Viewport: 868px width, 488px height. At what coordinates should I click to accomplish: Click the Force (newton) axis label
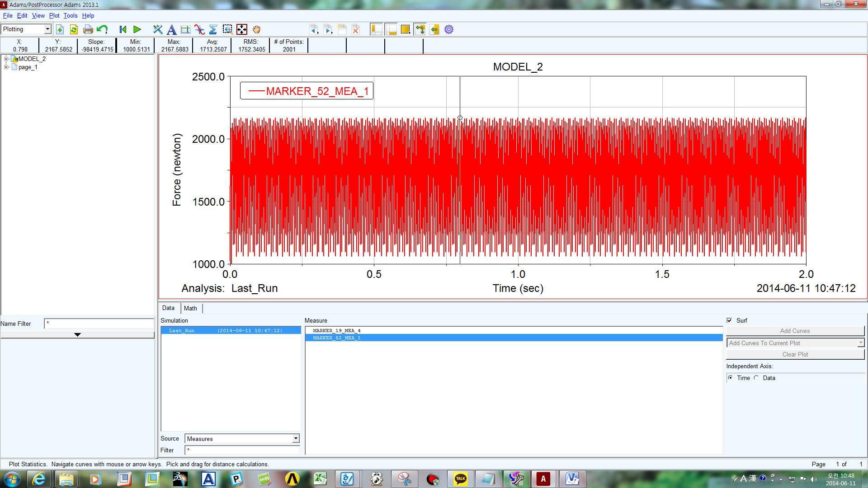click(176, 170)
